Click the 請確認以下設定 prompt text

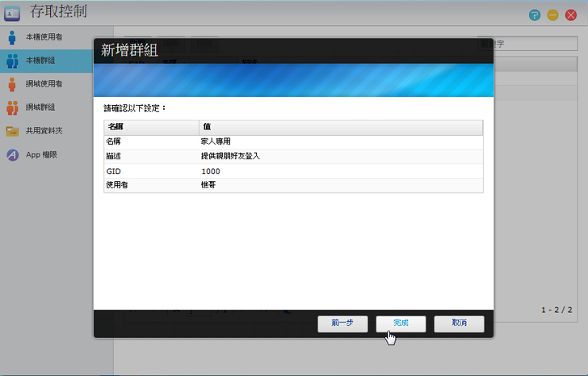[135, 108]
